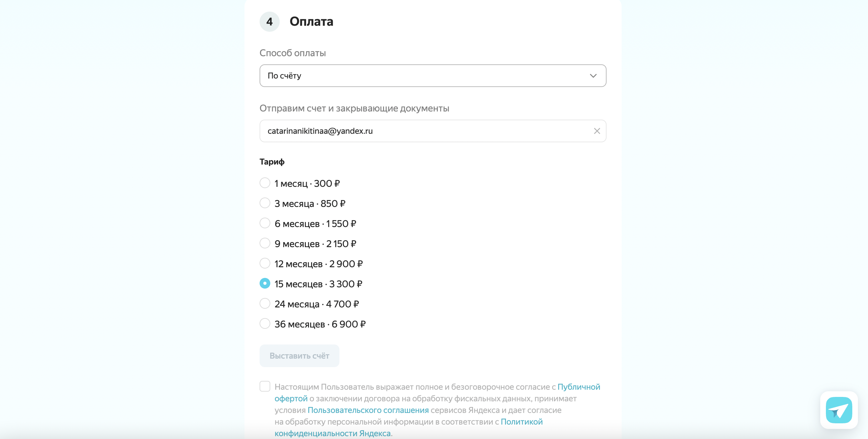Viewport: 868px width, 439px height.
Task: Click the step 4 number badge
Action: 269,22
